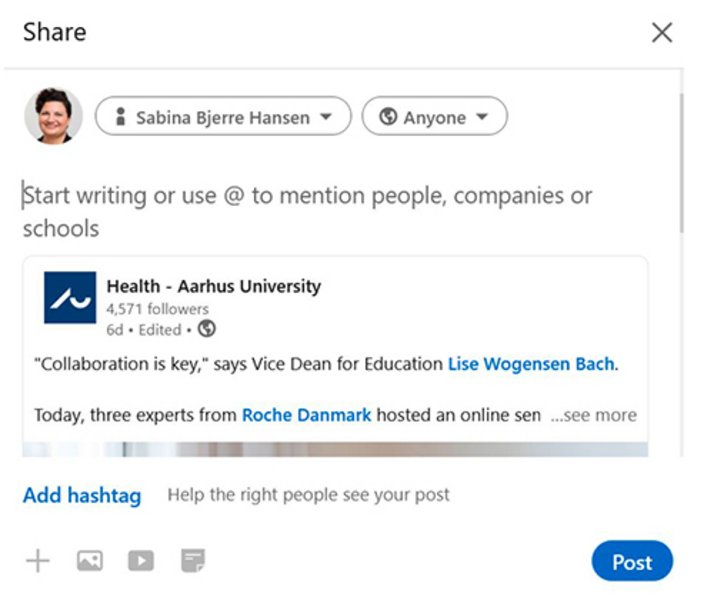This screenshot has height=600, width=714.
Task: Click the Add hashtag link
Action: point(82,495)
